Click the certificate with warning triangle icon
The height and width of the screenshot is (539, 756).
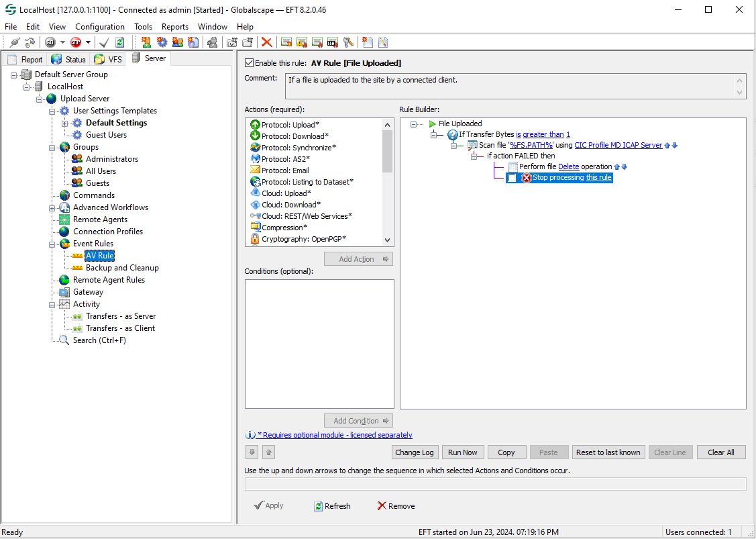(302, 42)
